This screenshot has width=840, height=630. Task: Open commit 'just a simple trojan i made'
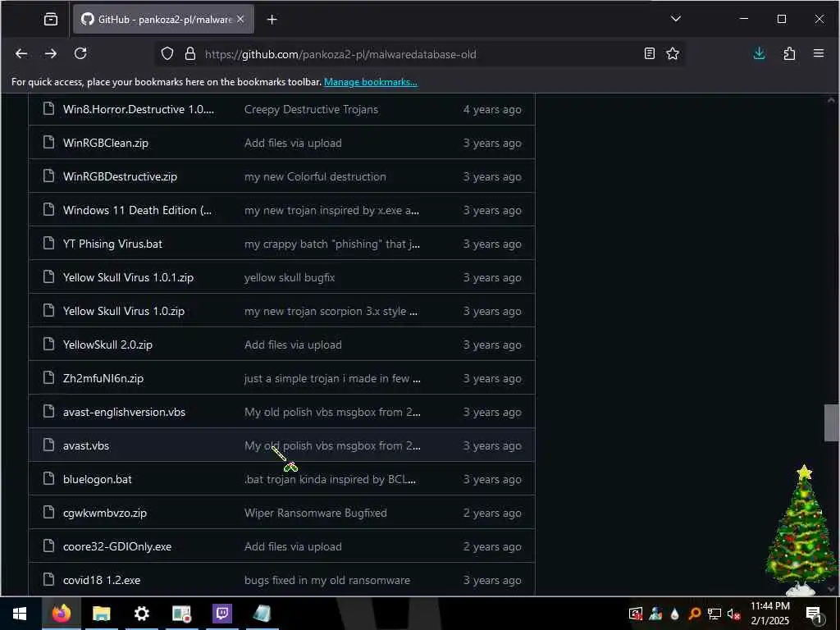click(332, 379)
